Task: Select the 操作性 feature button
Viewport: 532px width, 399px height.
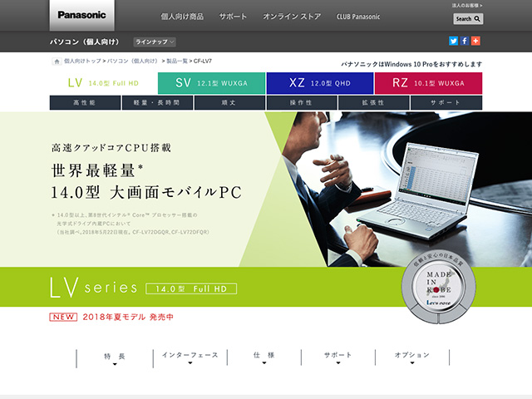Action: pos(302,103)
